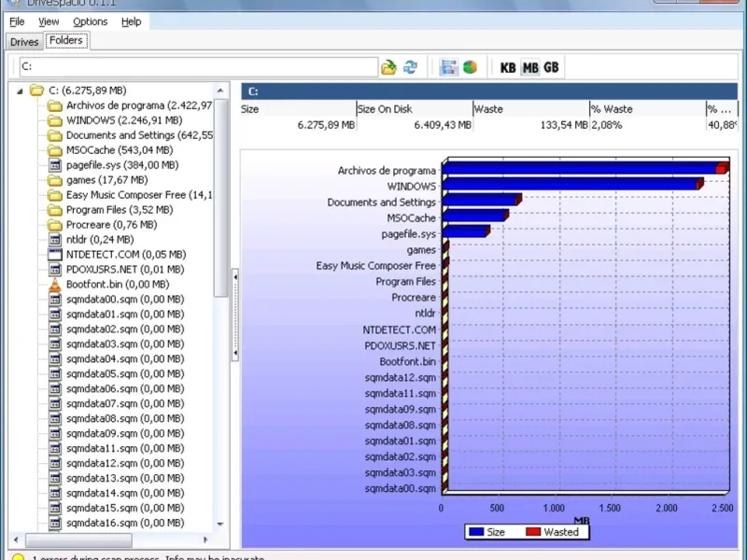747x560 pixels.
Task: Collapse the C: drive tree node
Action: click(19, 91)
